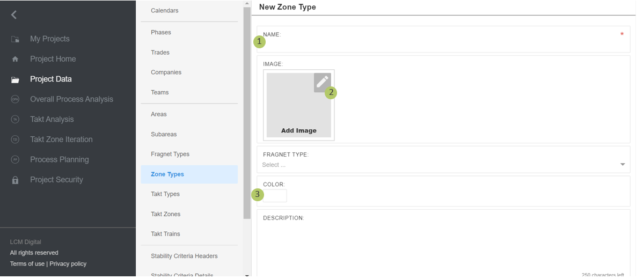This screenshot has width=644, height=279.
Task: Open Fragnet Types in the data list
Action: click(x=170, y=155)
